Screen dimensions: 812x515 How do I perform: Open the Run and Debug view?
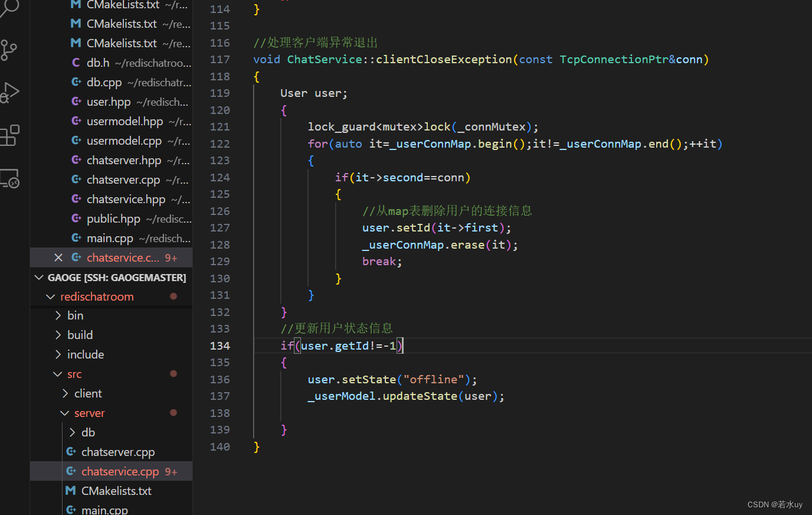(x=9, y=93)
